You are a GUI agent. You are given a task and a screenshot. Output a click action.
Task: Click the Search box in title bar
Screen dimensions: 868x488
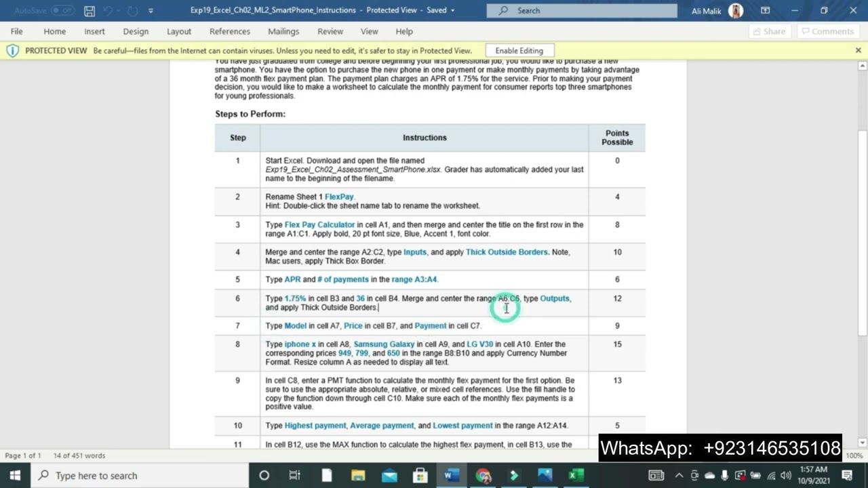coord(582,11)
